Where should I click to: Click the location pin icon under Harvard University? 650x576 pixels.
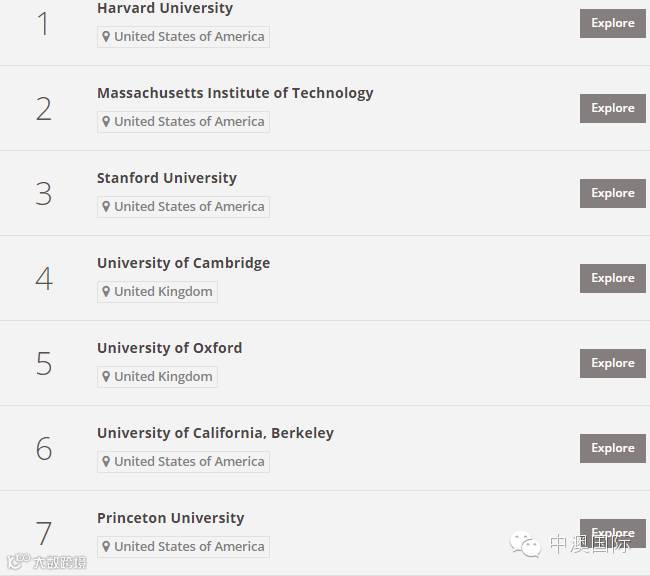[x=106, y=37]
